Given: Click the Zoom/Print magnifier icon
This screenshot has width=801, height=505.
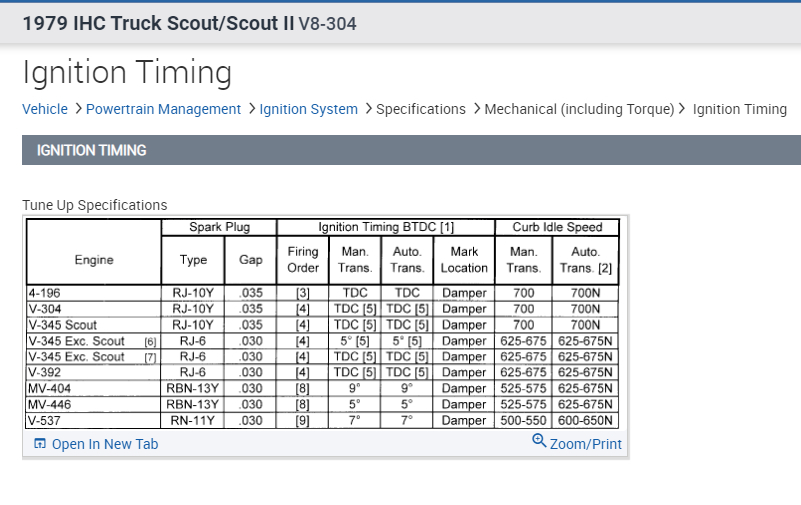Looking at the screenshot, I should (540, 442).
